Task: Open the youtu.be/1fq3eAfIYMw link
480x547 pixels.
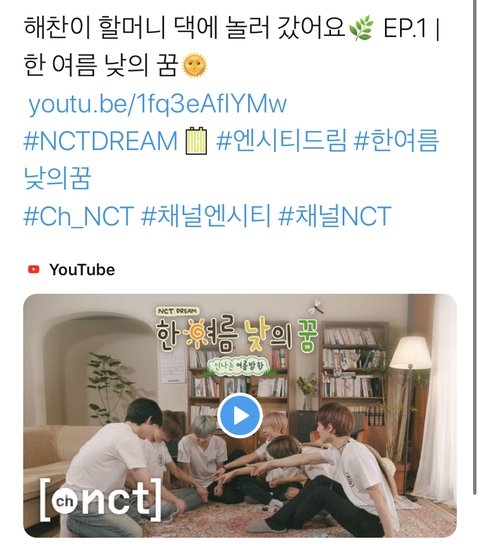Action: pos(158,104)
